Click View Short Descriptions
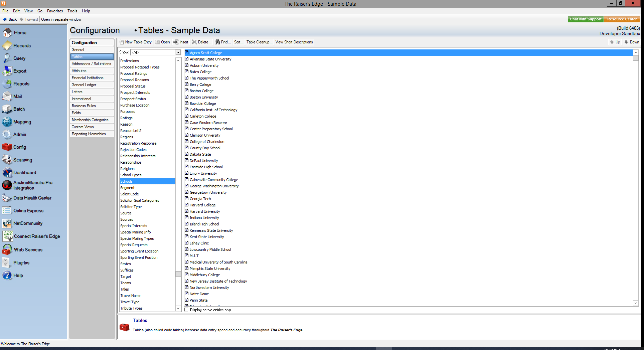This screenshot has width=644, height=350. 294,42
